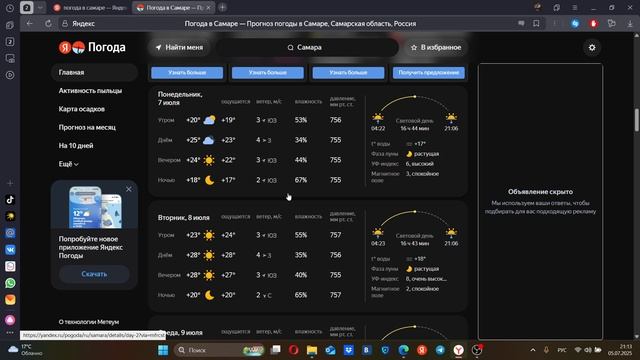Close the active Погода в Самаре tab

point(209,8)
